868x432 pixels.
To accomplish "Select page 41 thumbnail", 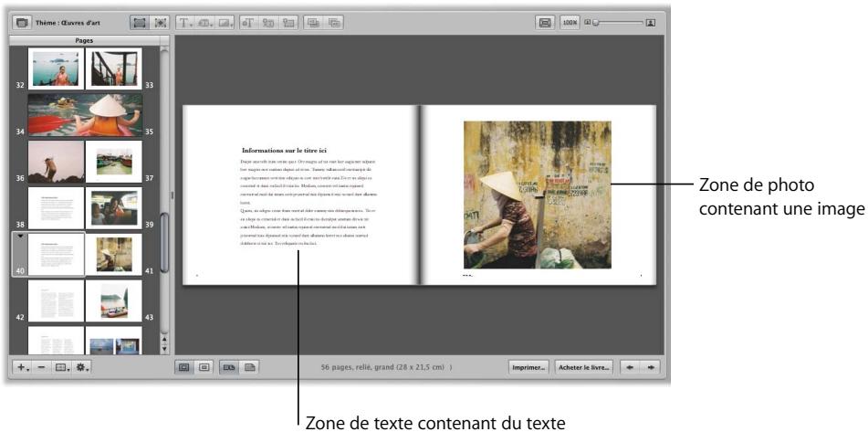I will click(114, 255).
